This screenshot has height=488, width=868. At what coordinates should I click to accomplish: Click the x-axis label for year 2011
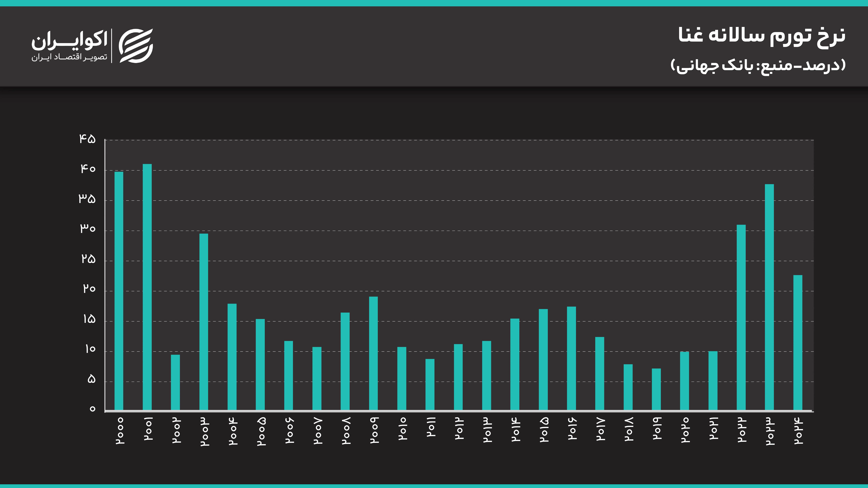(431, 427)
